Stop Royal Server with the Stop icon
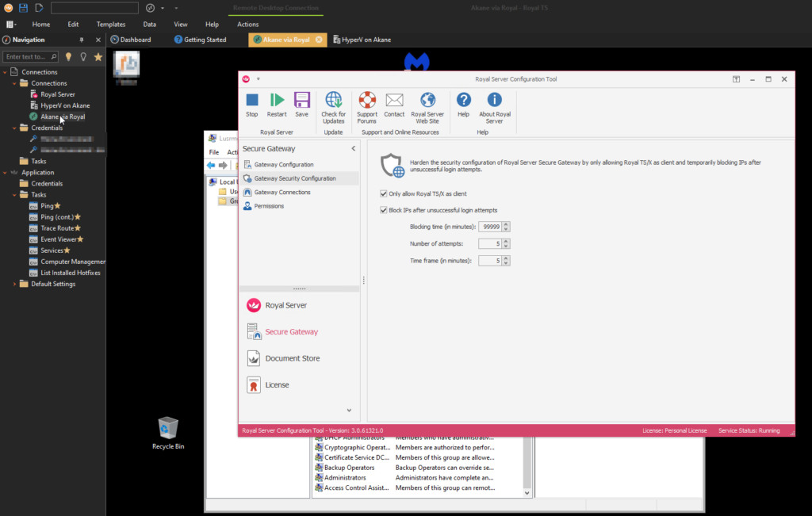The height and width of the screenshot is (516, 812). tap(251, 105)
